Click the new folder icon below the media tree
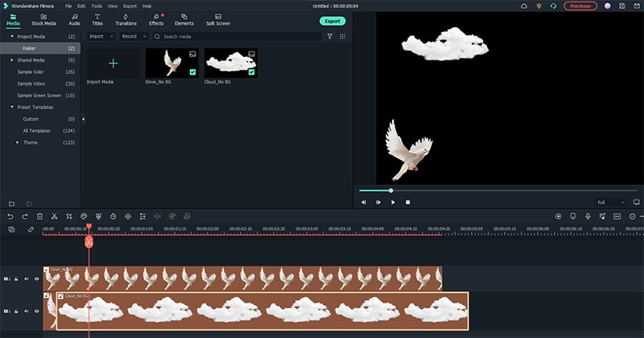Image resolution: width=644 pixels, height=338 pixels. tap(11, 204)
